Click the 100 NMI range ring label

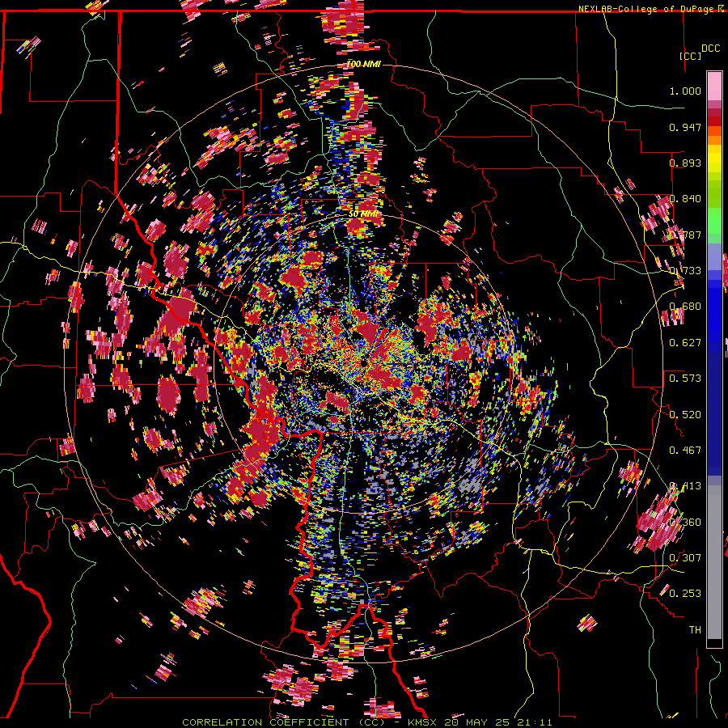click(363, 64)
